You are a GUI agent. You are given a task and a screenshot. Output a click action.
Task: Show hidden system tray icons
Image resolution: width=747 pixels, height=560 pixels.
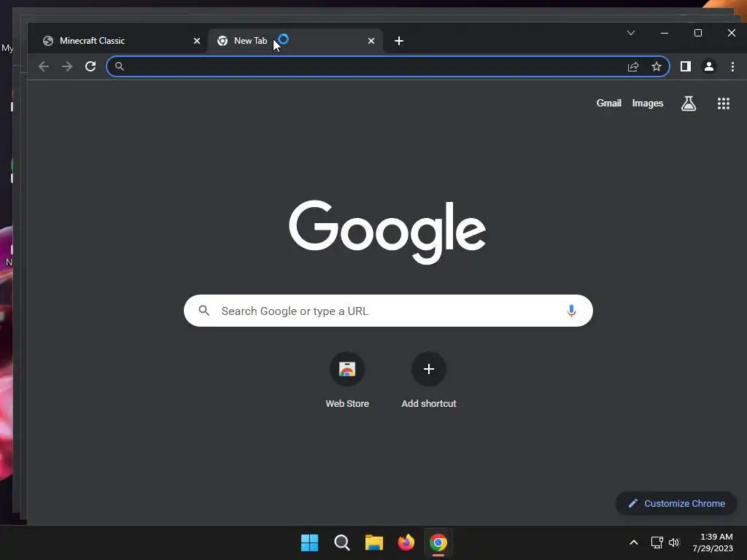click(x=634, y=542)
